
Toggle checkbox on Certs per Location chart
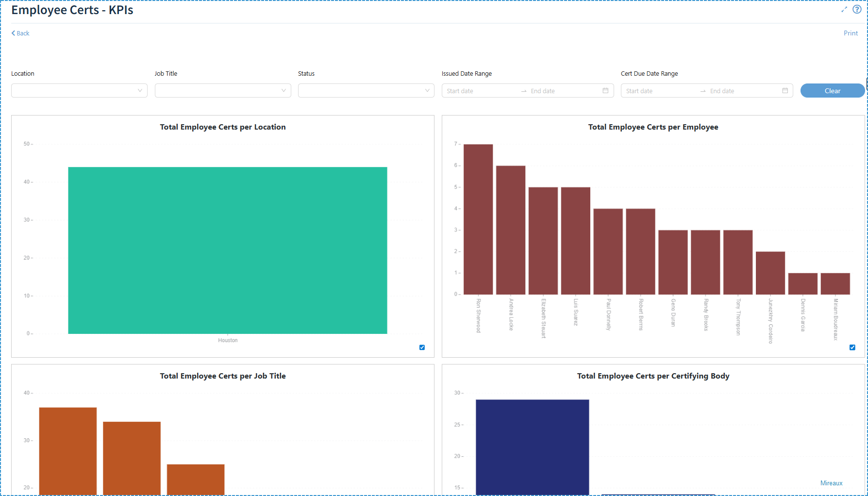[x=422, y=347]
